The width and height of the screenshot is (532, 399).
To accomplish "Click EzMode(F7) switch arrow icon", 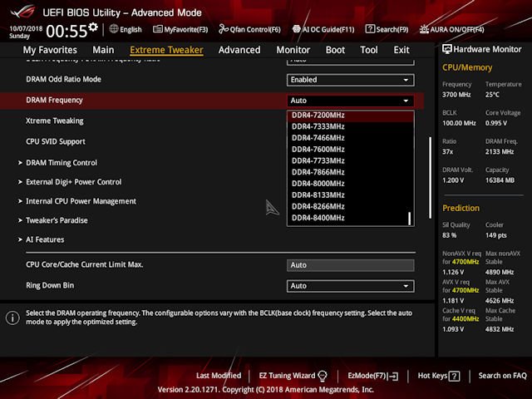I will pyautogui.click(x=393, y=376).
